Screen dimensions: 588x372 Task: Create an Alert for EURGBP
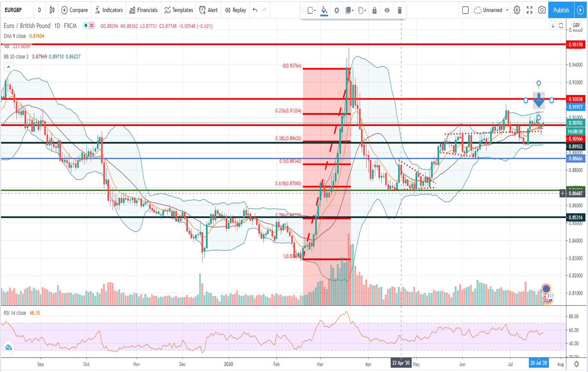point(208,10)
